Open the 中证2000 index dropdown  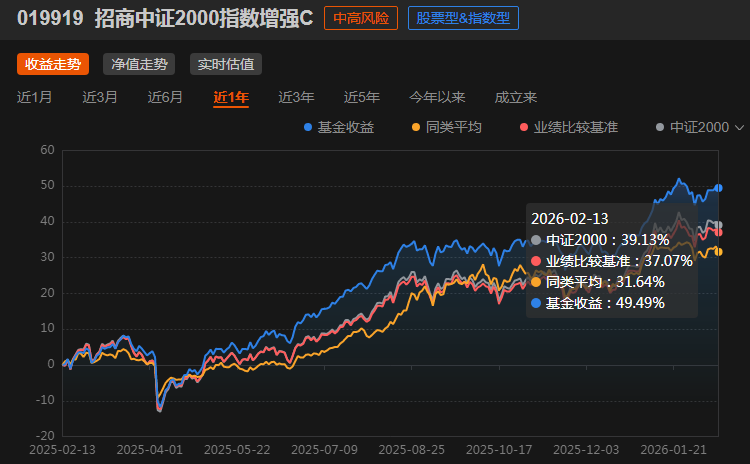[700, 127]
